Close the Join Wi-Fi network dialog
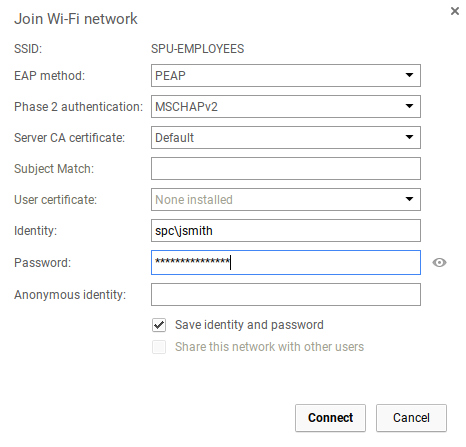Image resolution: width=466 pixels, height=447 pixels. (455, 11)
